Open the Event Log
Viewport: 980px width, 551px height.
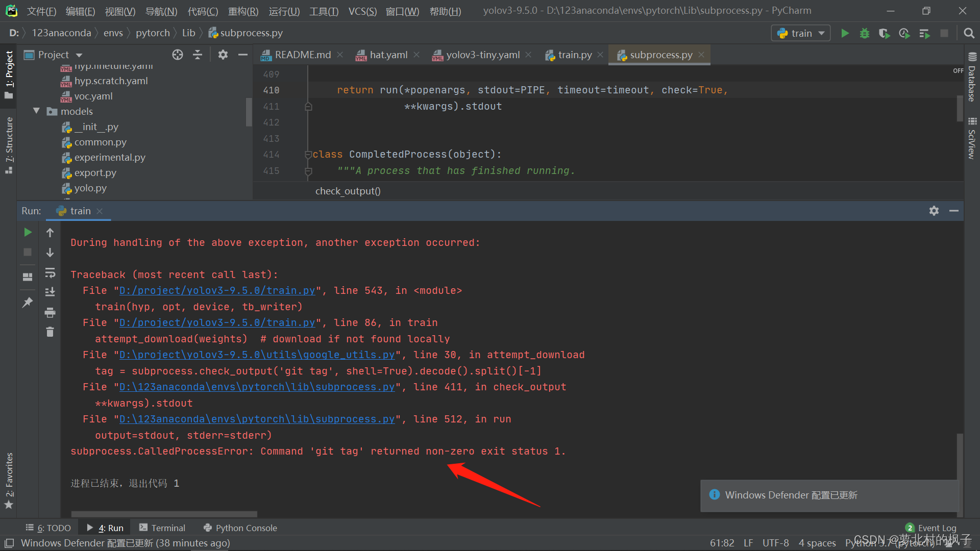[x=931, y=528]
